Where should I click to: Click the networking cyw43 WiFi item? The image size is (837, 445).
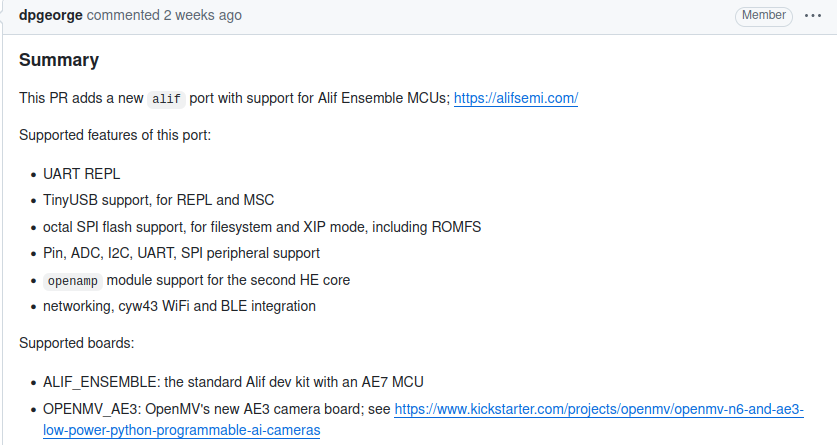179,306
